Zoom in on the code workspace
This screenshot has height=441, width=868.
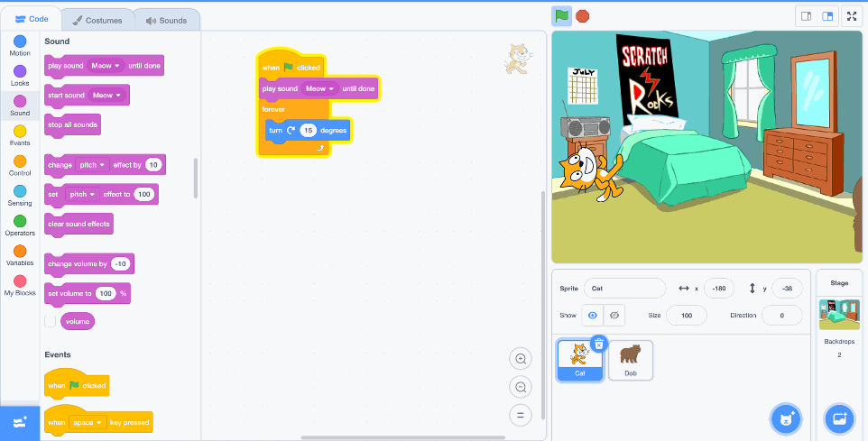point(521,359)
